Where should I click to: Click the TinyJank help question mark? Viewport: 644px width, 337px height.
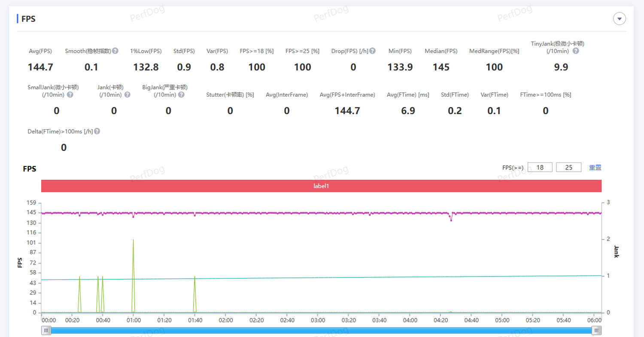pos(576,51)
